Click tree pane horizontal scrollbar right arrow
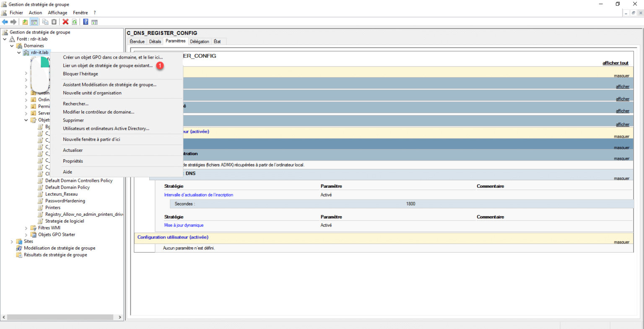644x329 pixels. (x=120, y=317)
